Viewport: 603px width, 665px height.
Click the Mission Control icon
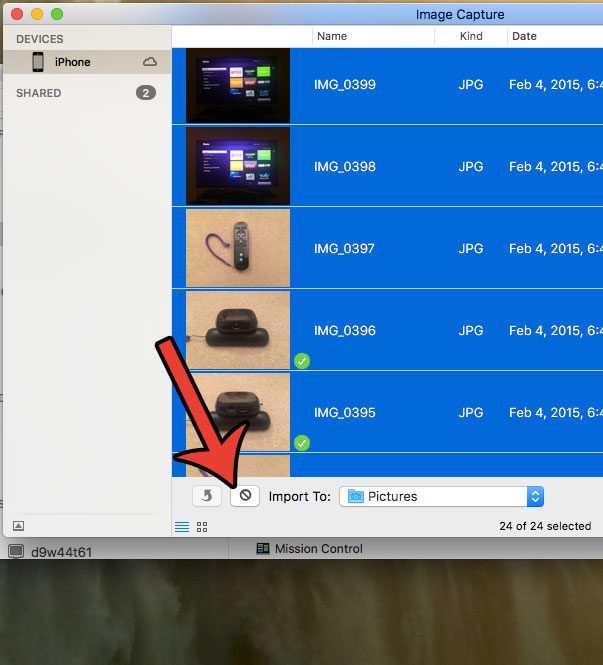point(263,548)
